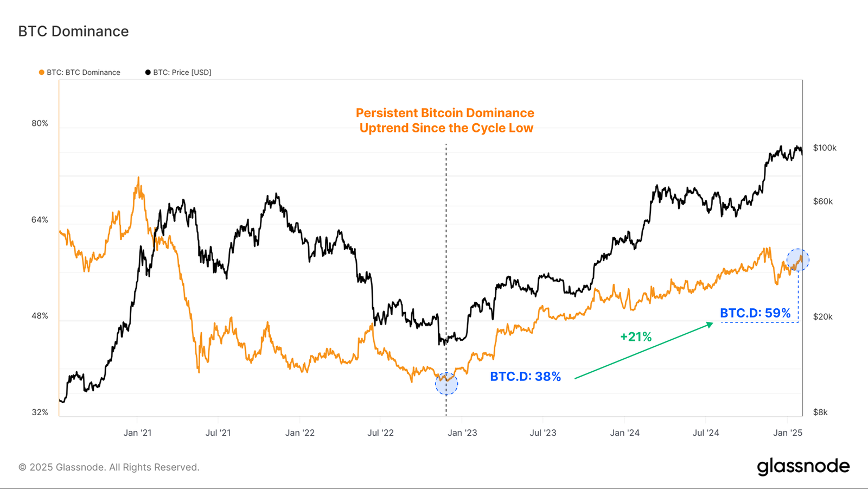Screen dimensions: 868x489
Task: Click the Jan '21 x-axis label
Action: [x=137, y=433]
